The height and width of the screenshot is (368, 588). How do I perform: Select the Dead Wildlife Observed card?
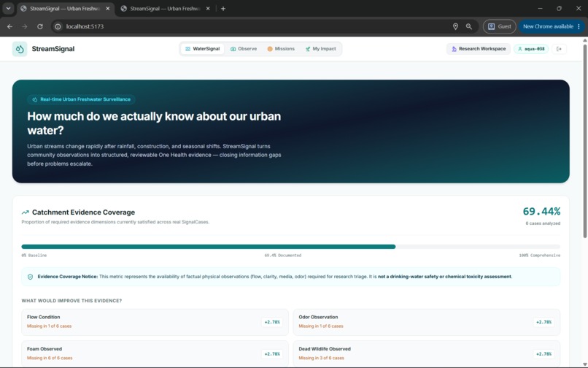tap(426, 353)
